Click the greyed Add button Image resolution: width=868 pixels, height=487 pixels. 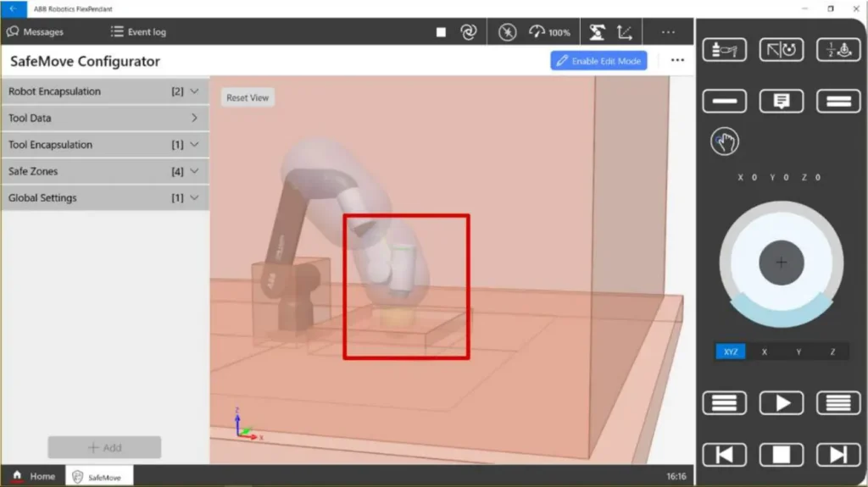pyautogui.click(x=104, y=447)
